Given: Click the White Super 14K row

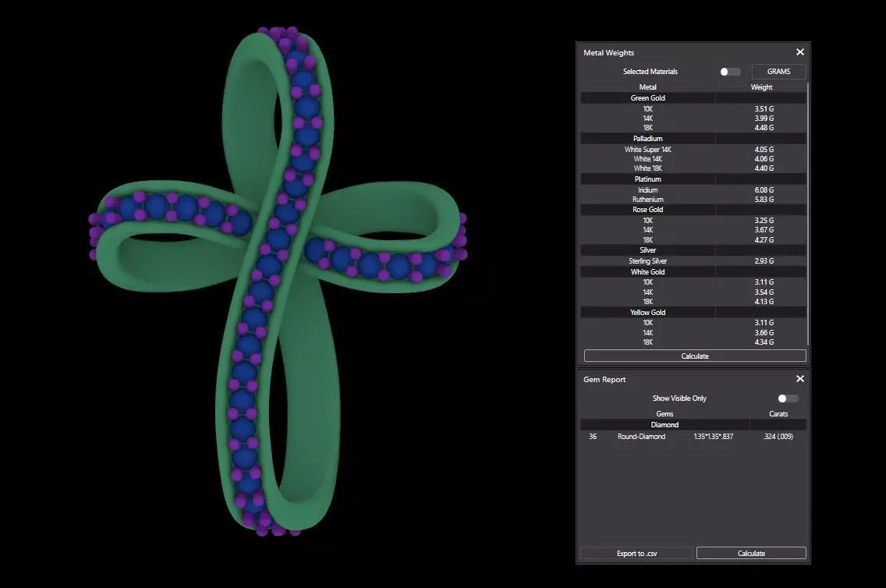Looking at the screenshot, I should coord(693,150).
